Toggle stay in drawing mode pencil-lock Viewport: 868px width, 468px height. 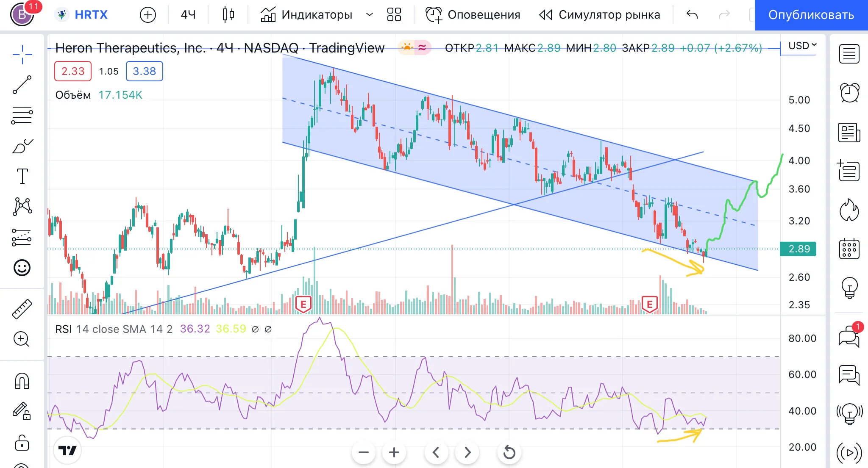pos(22,411)
